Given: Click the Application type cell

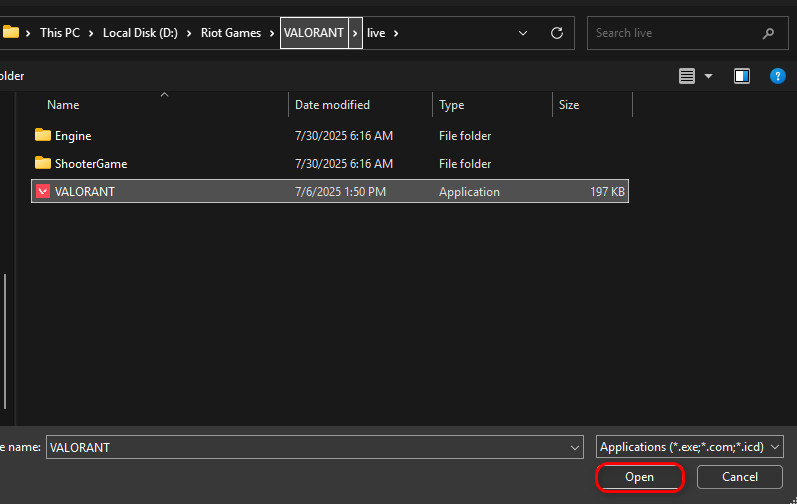Looking at the screenshot, I should point(469,192).
